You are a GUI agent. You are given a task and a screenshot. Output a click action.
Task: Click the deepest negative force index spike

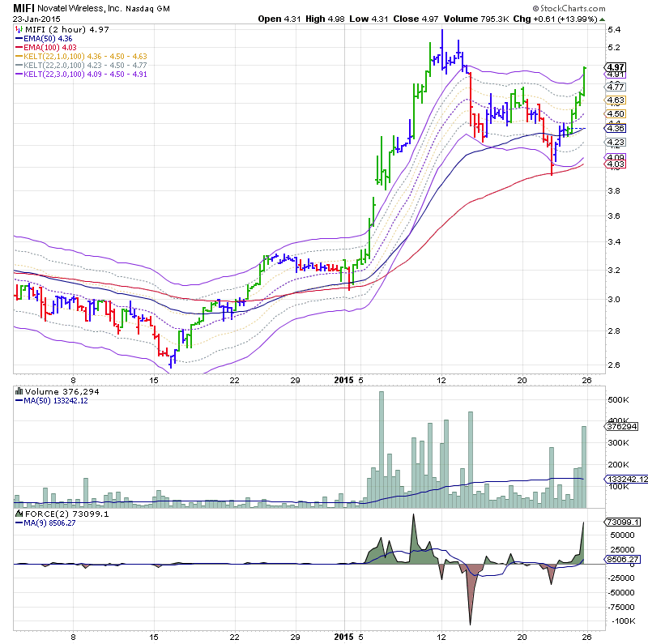pos(471,595)
